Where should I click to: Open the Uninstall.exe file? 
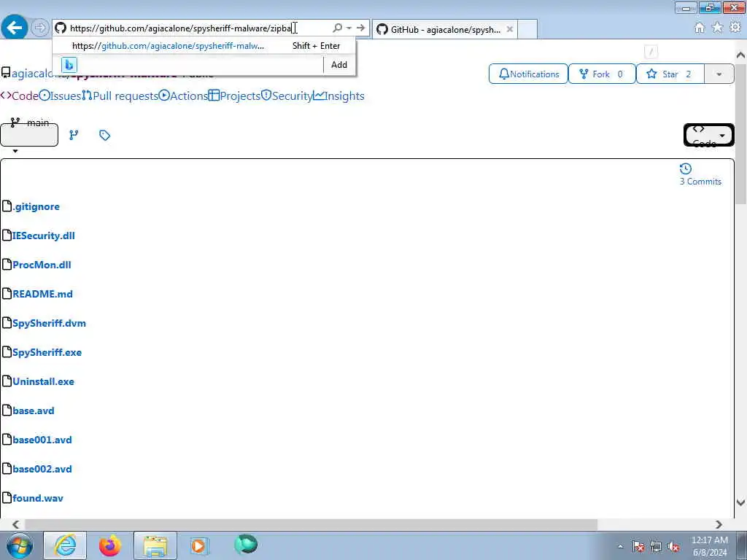pos(43,381)
